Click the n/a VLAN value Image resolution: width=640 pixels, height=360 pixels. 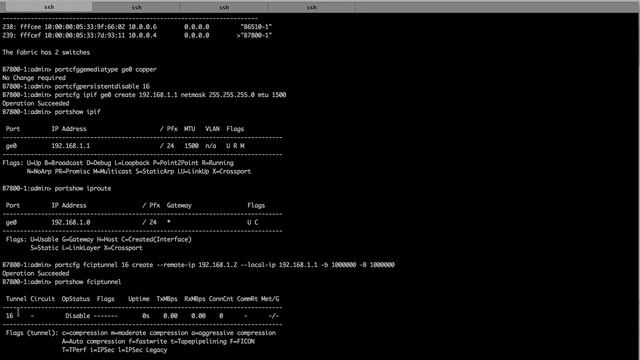point(211,146)
